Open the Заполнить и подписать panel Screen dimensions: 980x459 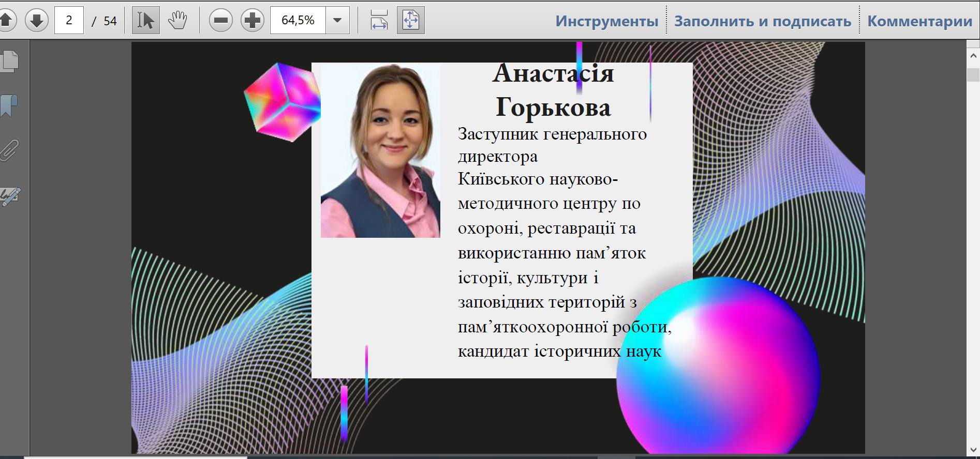point(762,21)
